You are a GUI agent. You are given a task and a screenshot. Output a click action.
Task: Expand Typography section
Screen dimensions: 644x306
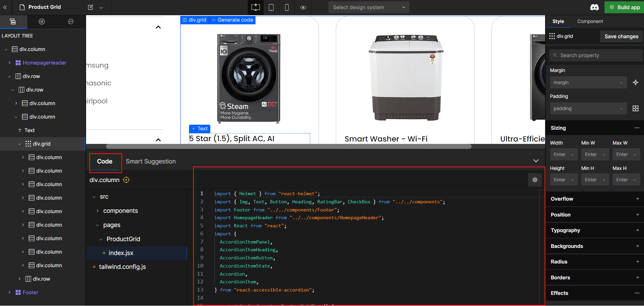637,230
